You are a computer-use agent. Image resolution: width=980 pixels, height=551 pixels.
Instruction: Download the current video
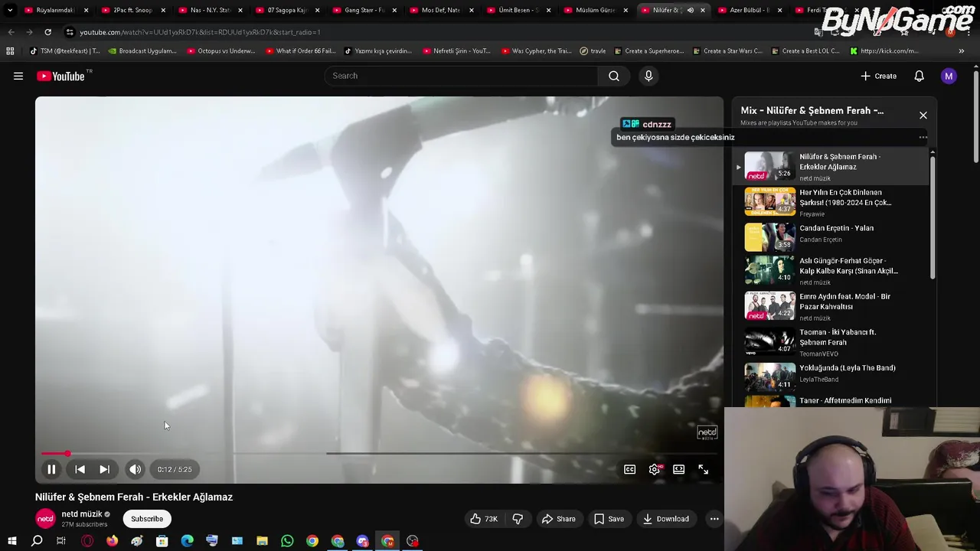[665, 519]
